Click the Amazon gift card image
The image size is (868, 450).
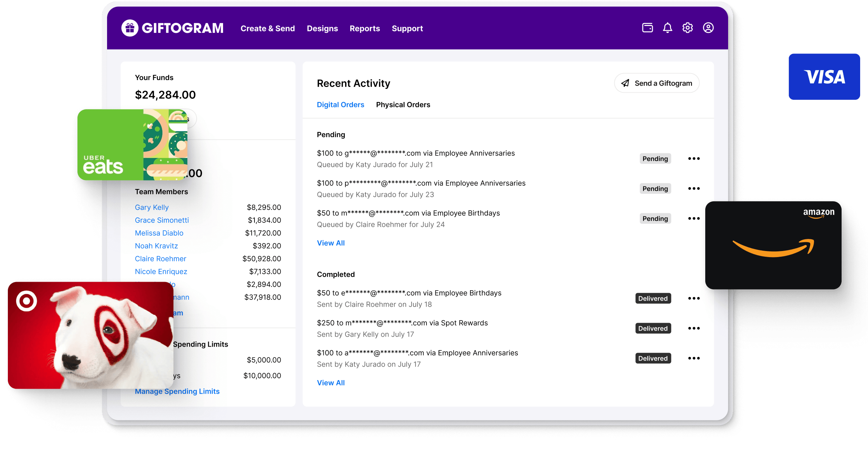click(x=773, y=245)
